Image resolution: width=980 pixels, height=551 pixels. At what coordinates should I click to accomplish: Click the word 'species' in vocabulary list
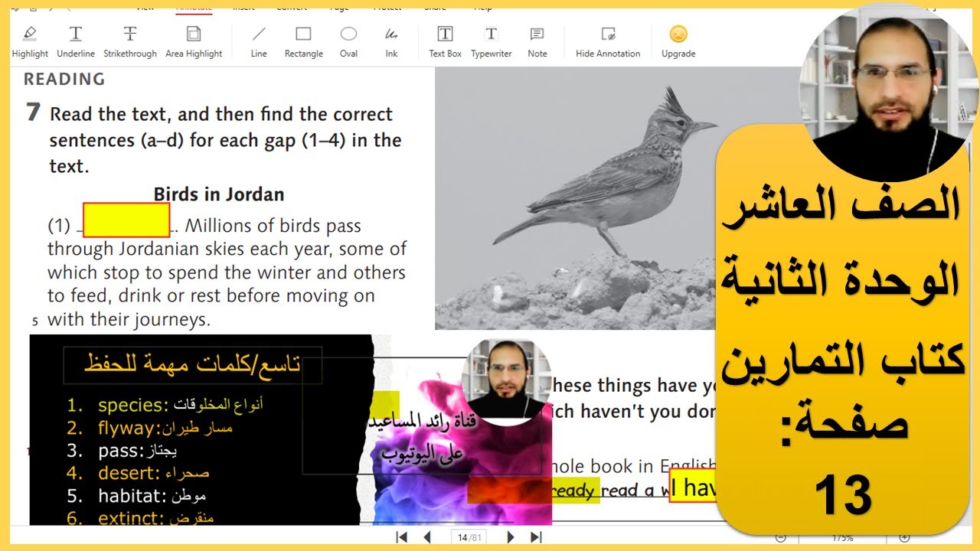[130, 406]
